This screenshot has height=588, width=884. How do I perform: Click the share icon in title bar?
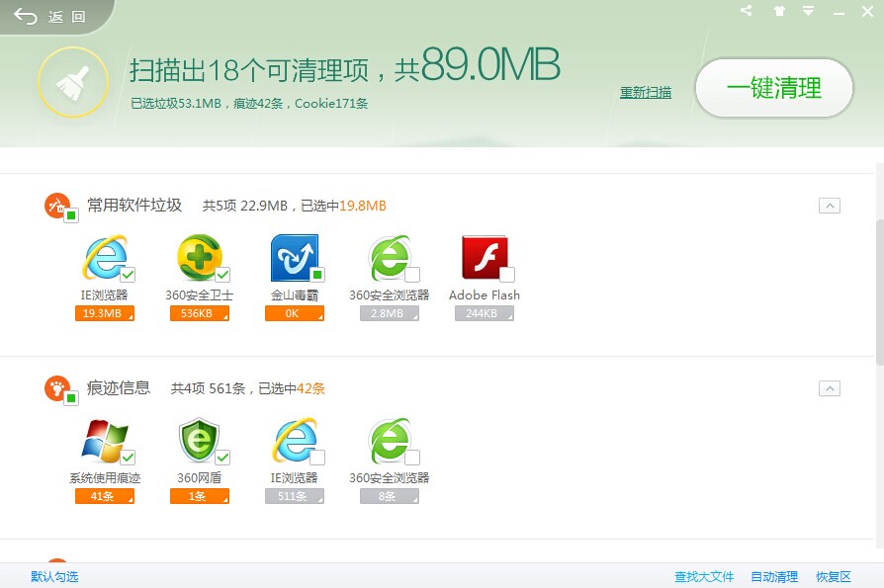(746, 11)
